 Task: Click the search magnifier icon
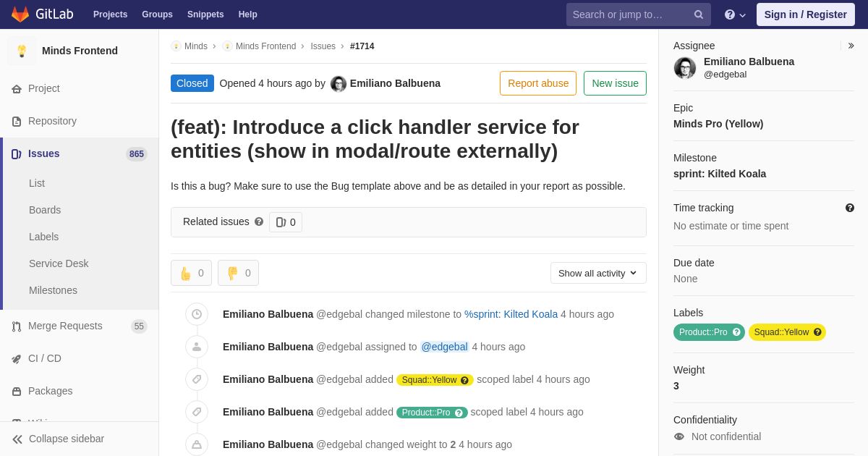[699, 14]
